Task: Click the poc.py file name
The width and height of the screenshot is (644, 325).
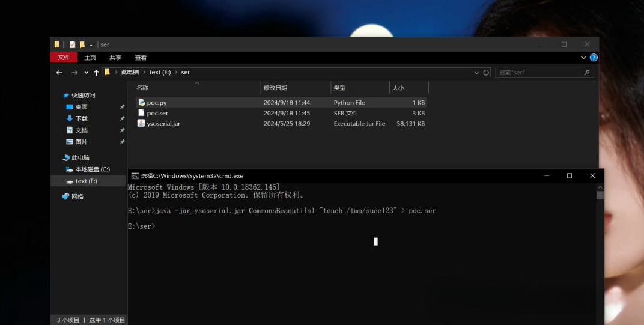Action: (x=157, y=103)
